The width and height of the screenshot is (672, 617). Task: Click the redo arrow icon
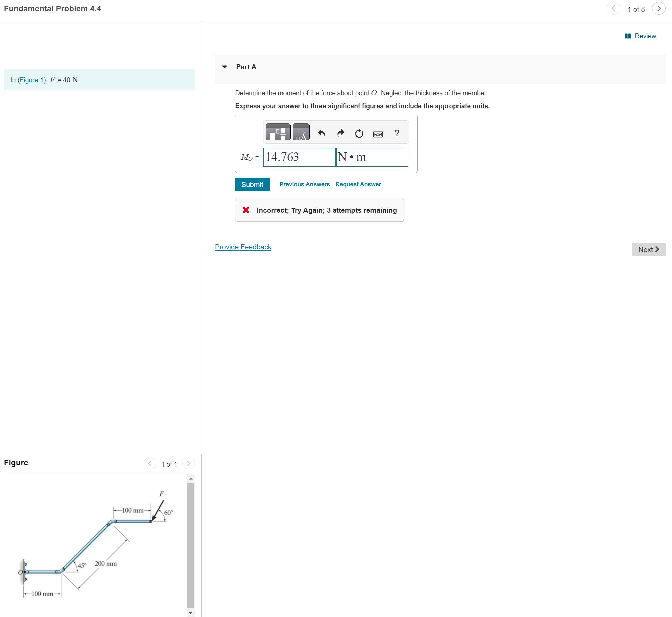340,133
